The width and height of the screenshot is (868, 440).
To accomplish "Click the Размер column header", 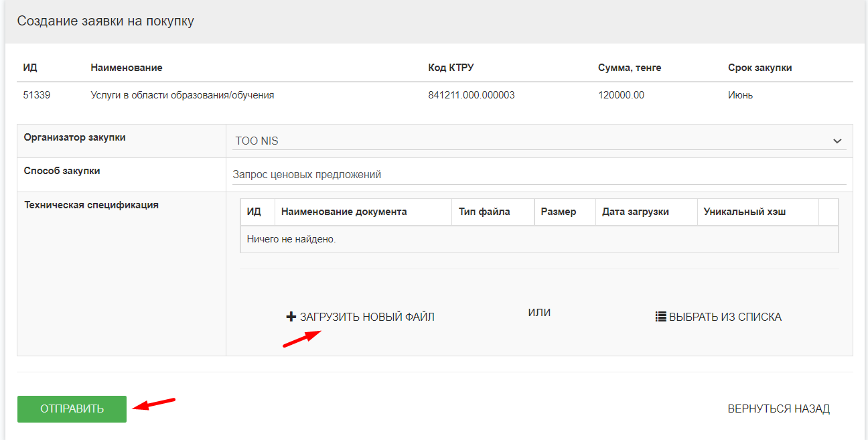I will pyautogui.click(x=558, y=212).
